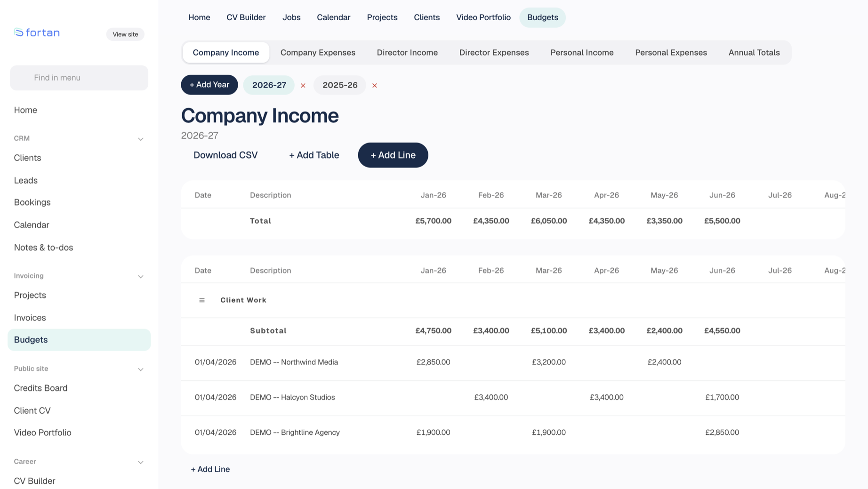The width and height of the screenshot is (868, 489).
Task: Collapse the Public site sidebar section
Action: pyautogui.click(x=140, y=369)
